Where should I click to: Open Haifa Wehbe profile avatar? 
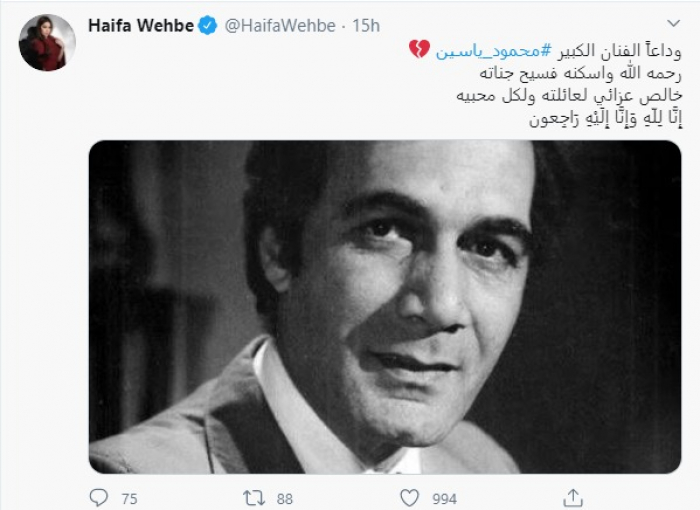[x=47, y=42]
